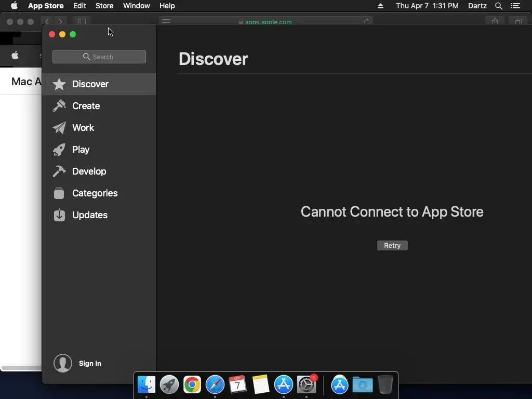This screenshot has width=532, height=399.
Task: Click Safari's horizontal scrollbar at page bottom
Action: tap(21, 368)
